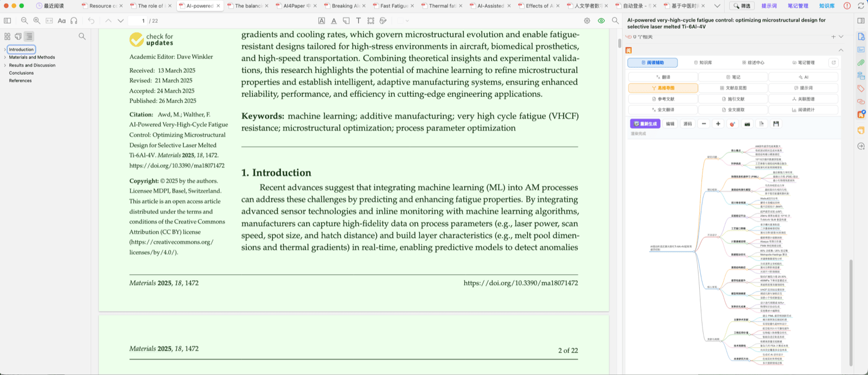868x375 pixels.
Task: Toggle the green eye reading mode
Action: (601, 21)
